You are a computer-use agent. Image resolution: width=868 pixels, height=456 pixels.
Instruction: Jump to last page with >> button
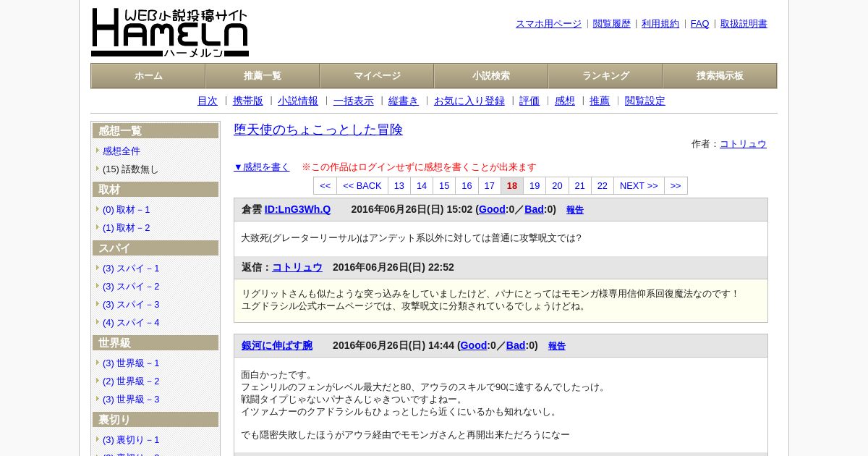[676, 186]
